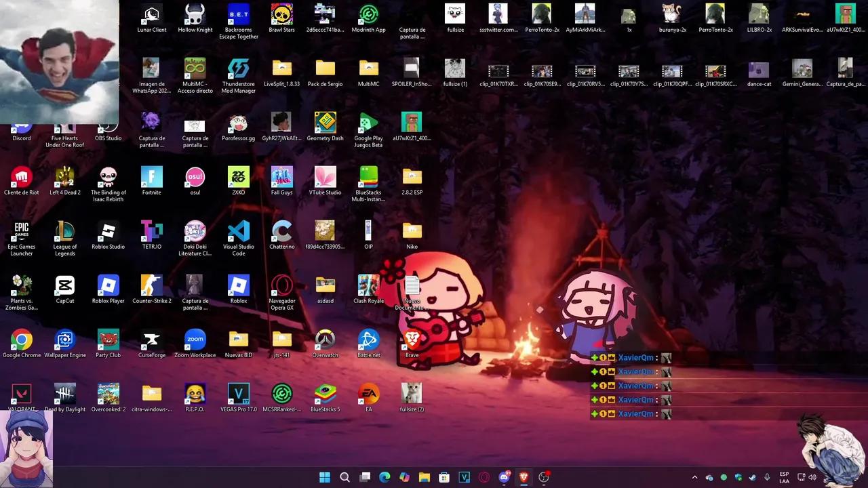
Task: Open the ESP LAA language switcher
Action: point(784,477)
